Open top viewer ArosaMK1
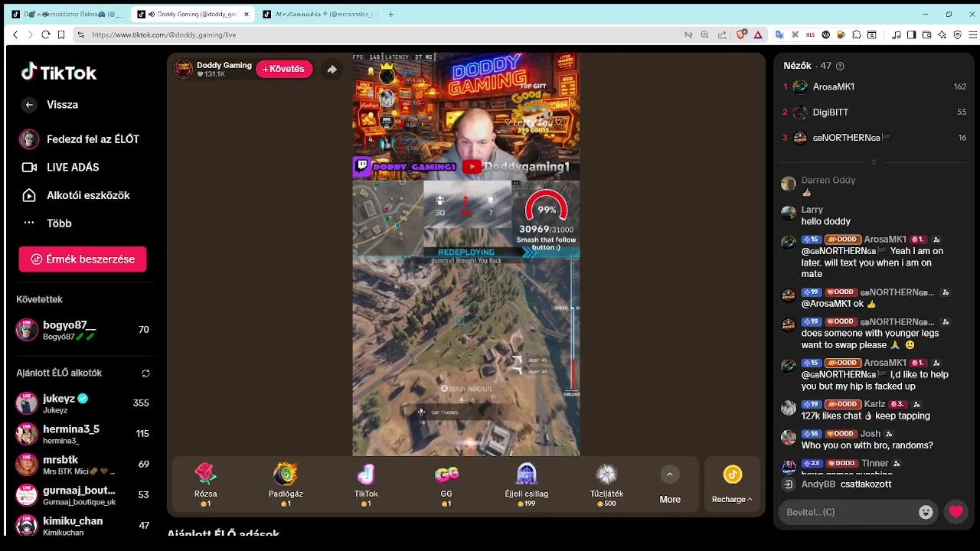 tap(874, 87)
